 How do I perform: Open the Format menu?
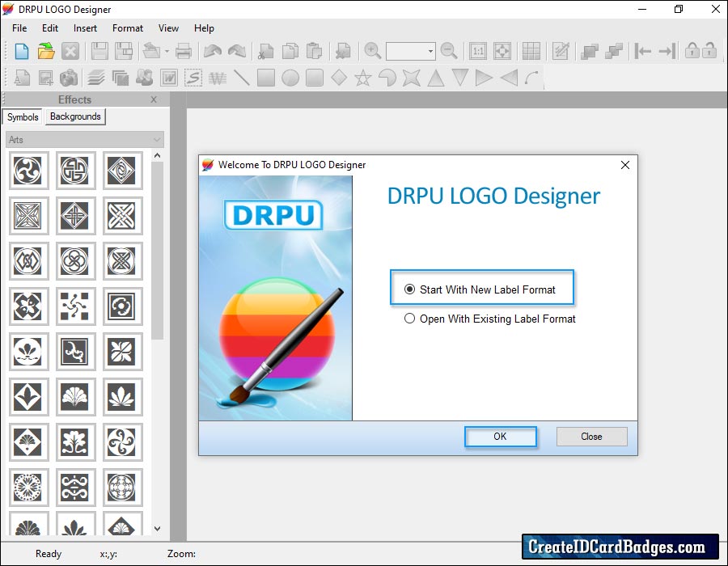(128, 28)
